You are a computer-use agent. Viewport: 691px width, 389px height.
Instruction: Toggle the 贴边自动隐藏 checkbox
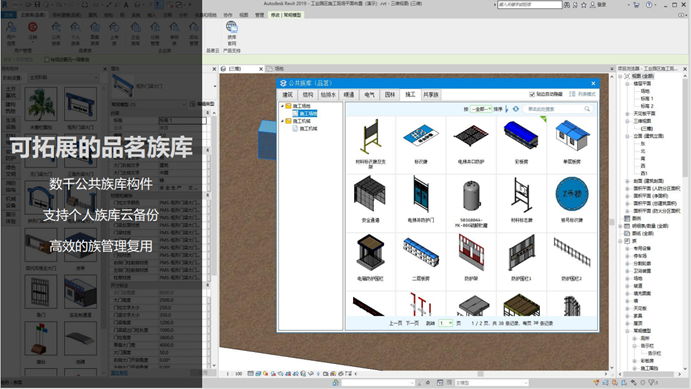pos(532,94)
